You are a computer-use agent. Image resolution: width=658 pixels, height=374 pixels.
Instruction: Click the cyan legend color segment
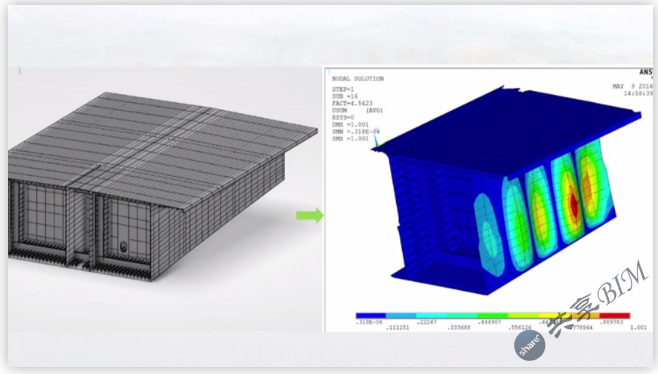pos(432,315)
